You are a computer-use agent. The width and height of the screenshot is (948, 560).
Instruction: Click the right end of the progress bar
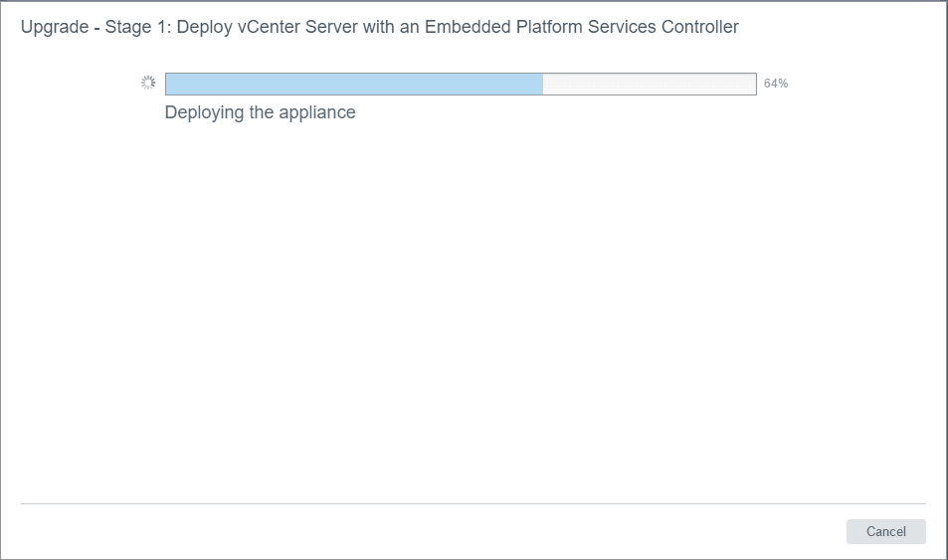pos(752,84)
